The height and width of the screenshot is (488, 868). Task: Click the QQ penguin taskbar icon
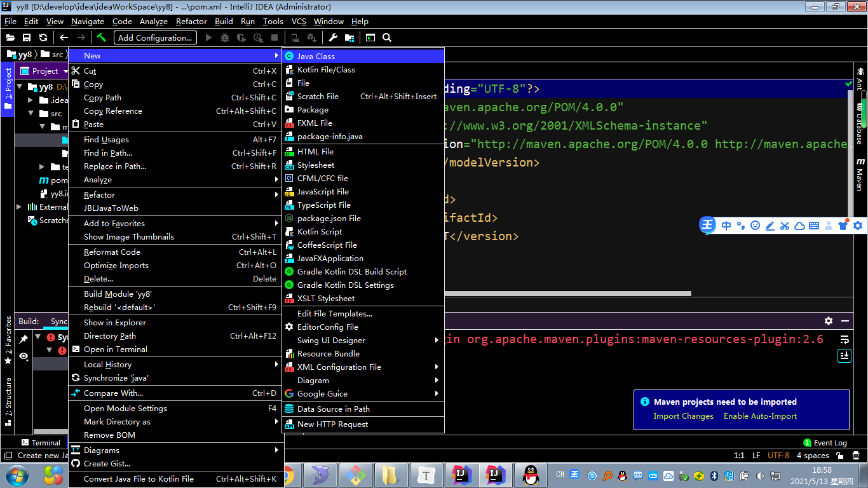coord(529,475)
